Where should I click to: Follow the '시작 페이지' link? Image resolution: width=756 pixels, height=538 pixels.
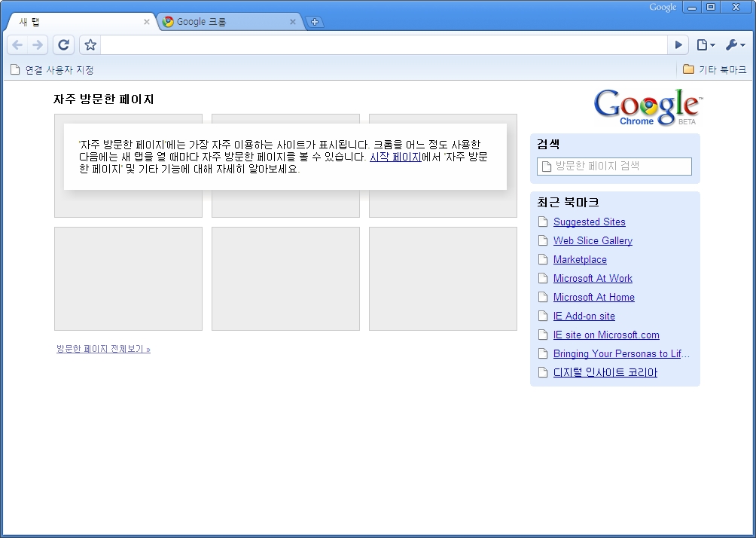pyautogui.click(x=395, y=157)
